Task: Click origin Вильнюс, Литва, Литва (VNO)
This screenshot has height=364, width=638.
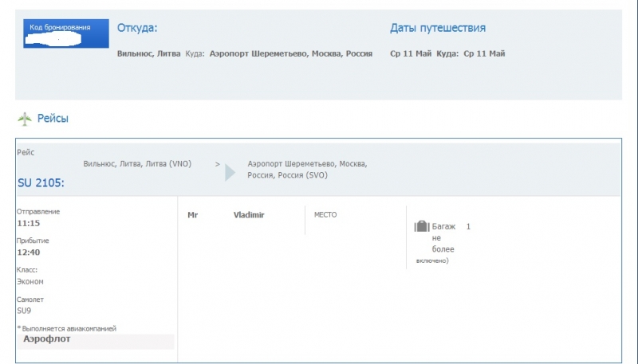Action: tap(137, 164)
